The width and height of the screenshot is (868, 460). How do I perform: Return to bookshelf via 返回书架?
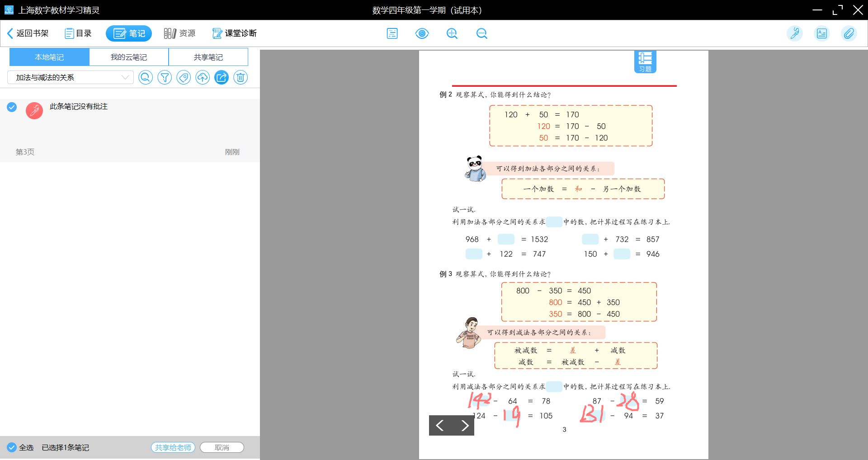(28, 33)
